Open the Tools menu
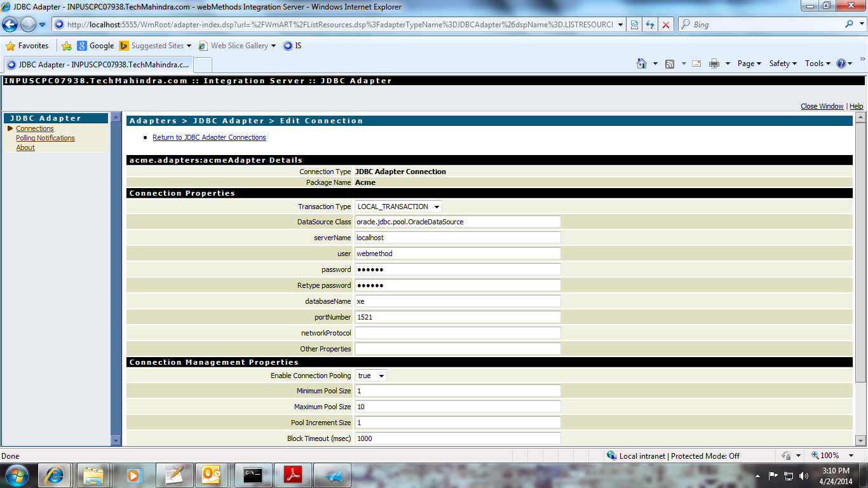 818,64
